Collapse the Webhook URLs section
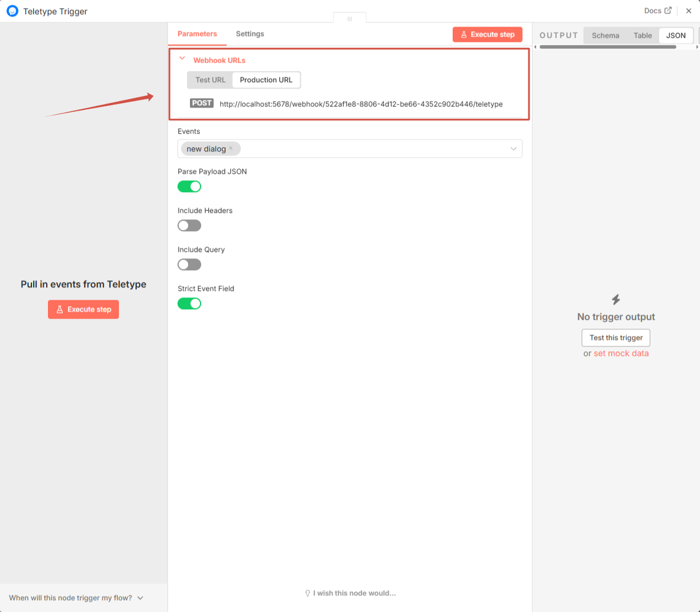700x612 pixels. (x=182, y=60)
